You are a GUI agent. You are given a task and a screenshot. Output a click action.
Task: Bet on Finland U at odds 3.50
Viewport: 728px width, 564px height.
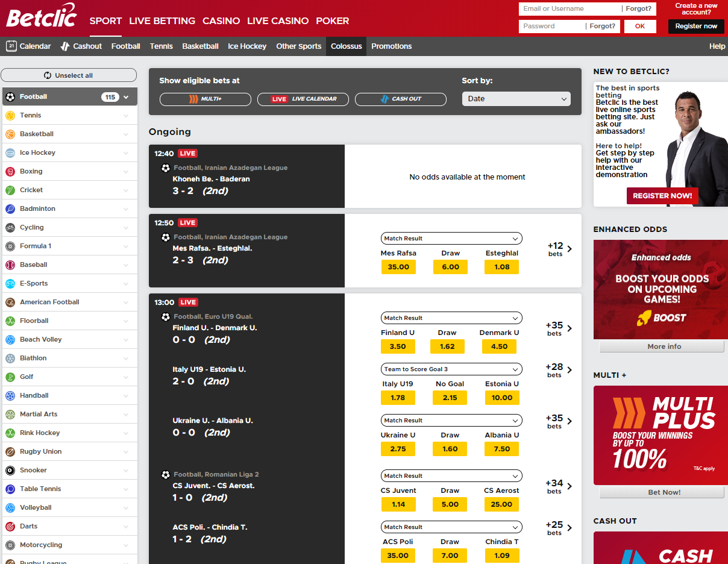pyautogui.click(x=398, y=346)
